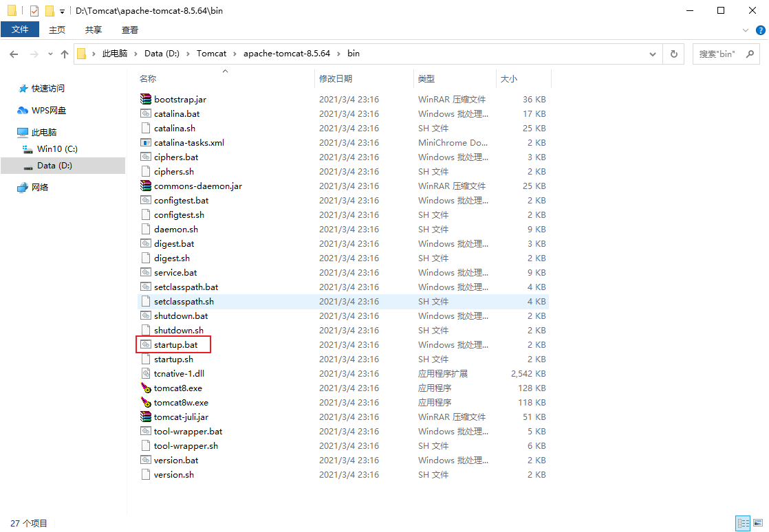
Task: Refresh the bin folder view
Action: [x=674, y=54]
